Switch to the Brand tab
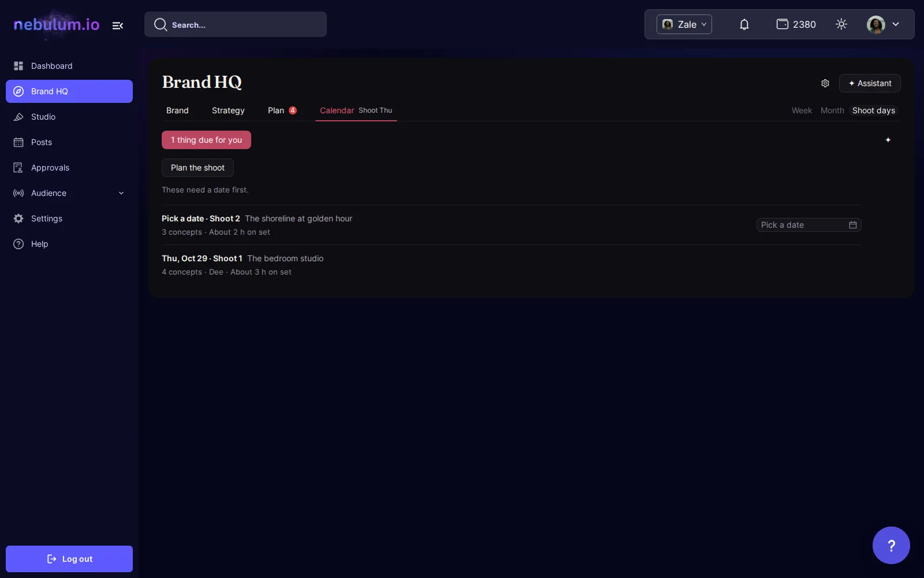 point(177,110)
